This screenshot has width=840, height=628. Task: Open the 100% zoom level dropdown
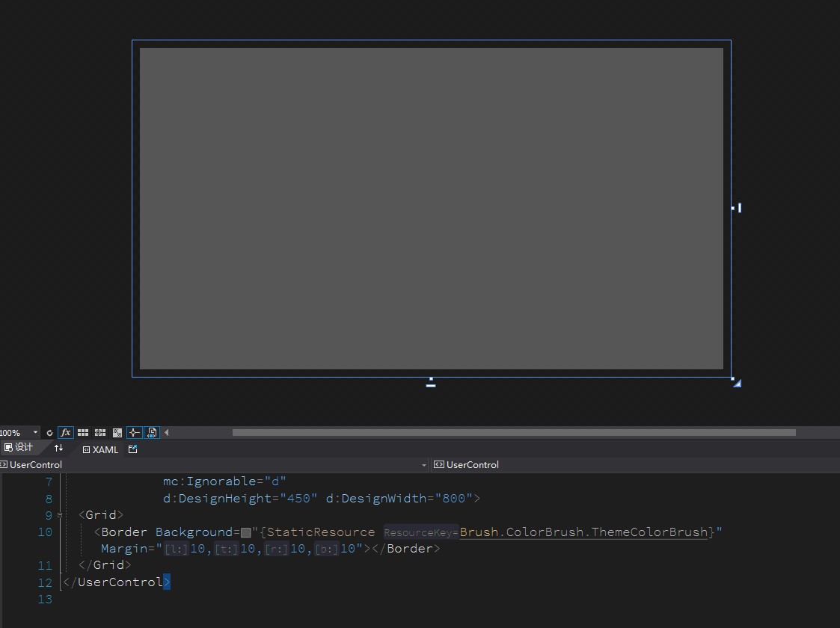[x=19, y=433]
